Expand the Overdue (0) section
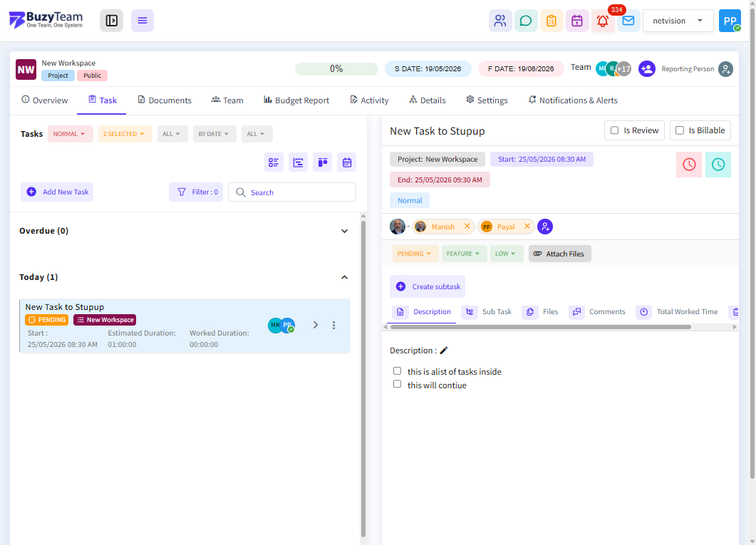 (344, 231)
